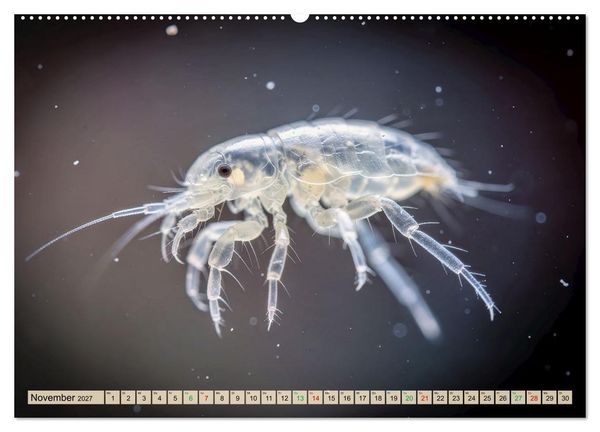Select red day 14 cell
Viewport: 600px width, 432px height.
pyautogui.click(x=315, y=398)
